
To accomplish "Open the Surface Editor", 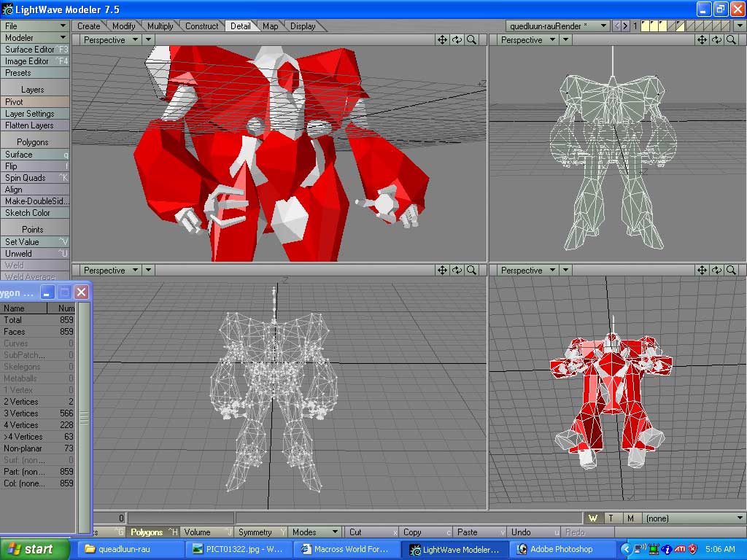I will point(35,50).
